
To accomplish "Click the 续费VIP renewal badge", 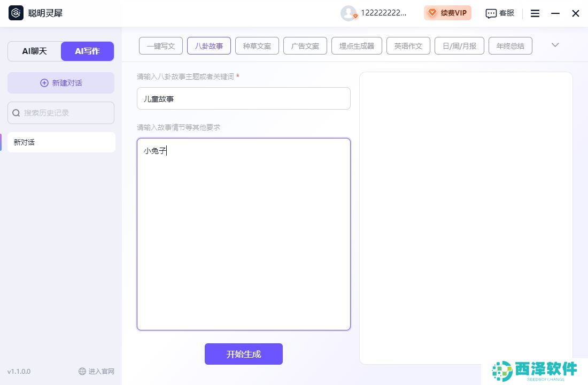I will pos(447,13).
